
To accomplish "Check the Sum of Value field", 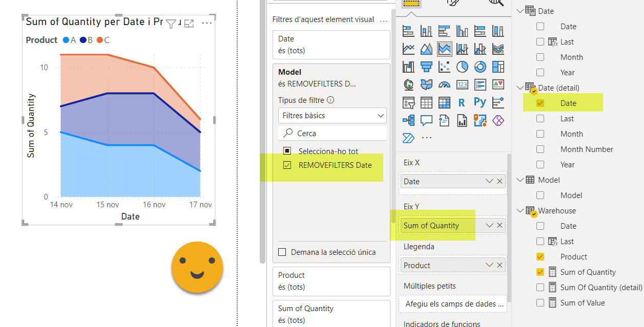I will (540, 303).
